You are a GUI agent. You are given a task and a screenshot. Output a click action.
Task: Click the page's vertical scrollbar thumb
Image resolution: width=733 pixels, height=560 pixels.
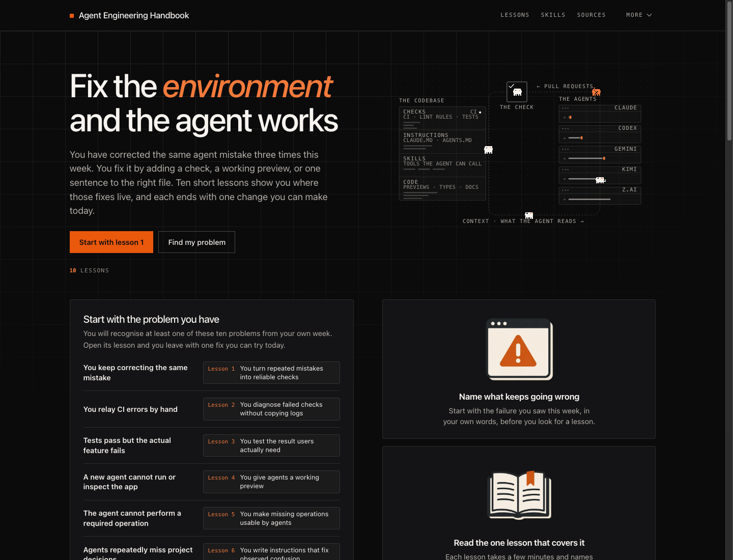[x=729, y=71]
